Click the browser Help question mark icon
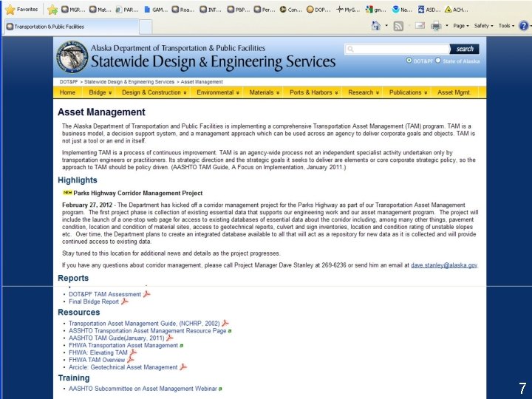The height and width of the screenshot is (399, 532). pos(524,26)
